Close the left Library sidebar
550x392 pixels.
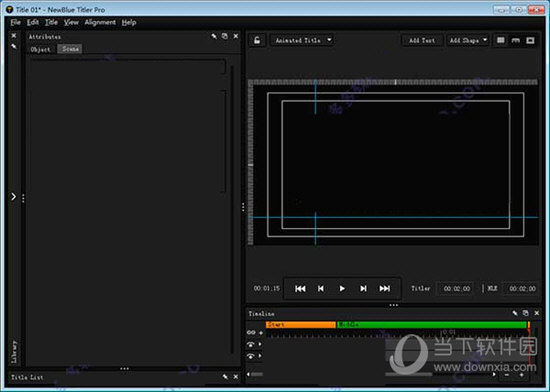pos(14,35)
